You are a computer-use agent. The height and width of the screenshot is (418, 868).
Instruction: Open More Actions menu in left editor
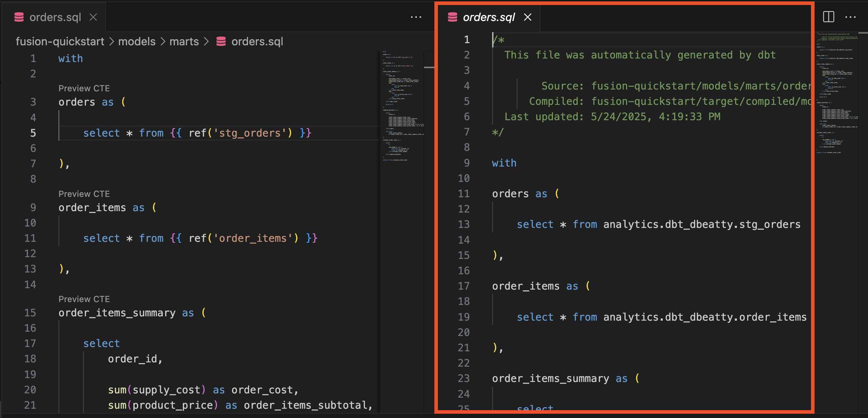coord(416,16)
